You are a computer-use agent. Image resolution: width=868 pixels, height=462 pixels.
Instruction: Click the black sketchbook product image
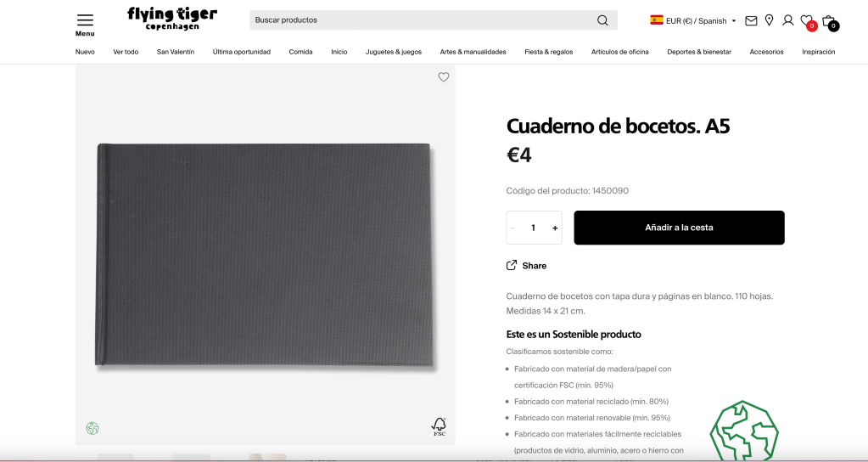coord(265,256)
